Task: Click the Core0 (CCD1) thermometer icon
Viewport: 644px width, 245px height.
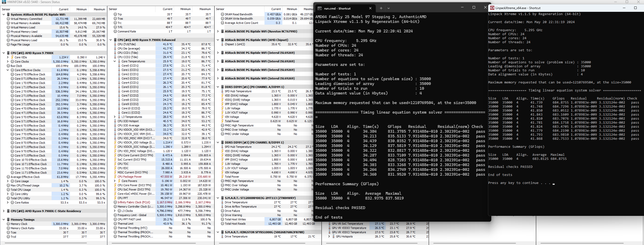Action: 119,66
